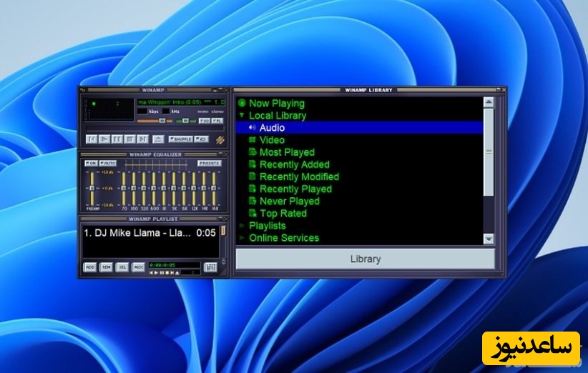Stop playback with the main Stop button
This screenshot has height=373, width=588.
pyautogui.click(x=129, y=139)
